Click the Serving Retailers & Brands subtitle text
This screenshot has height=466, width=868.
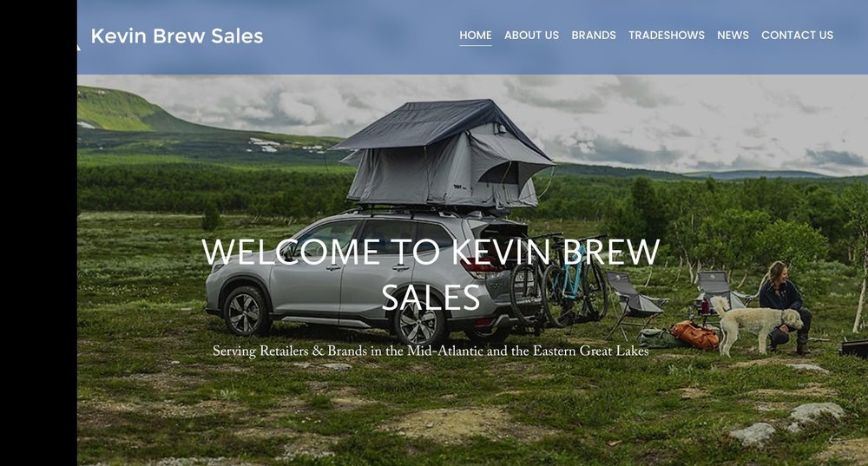[431, 351]
